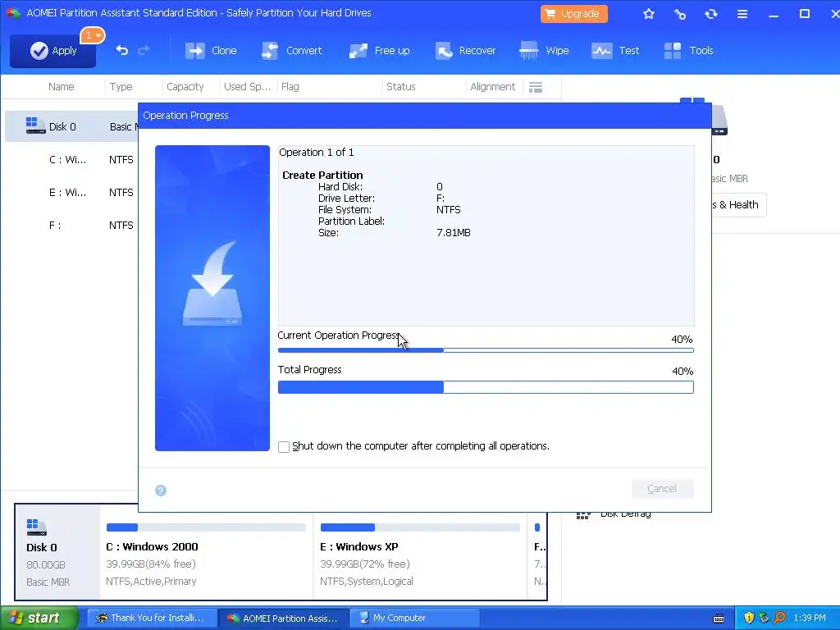Click the 'Operation 1 of 1' text

316,153
